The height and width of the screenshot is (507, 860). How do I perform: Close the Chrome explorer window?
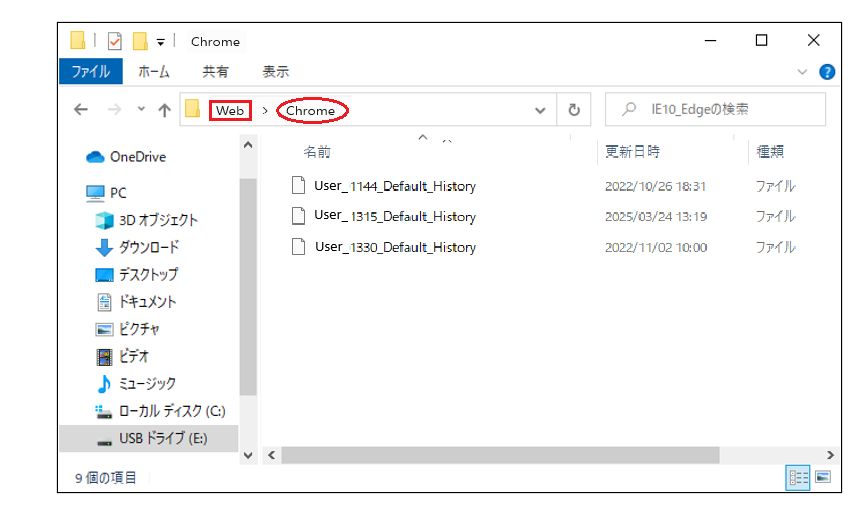tap(813, 41)
